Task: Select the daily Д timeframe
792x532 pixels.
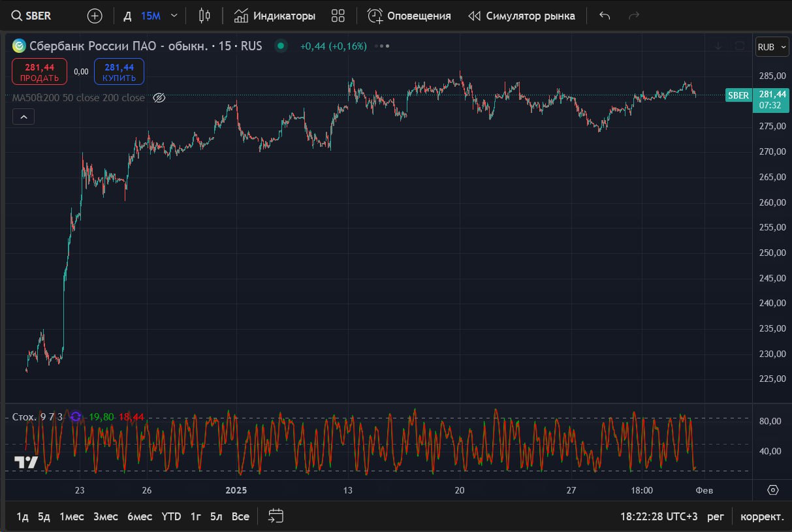Action: coord(128,16)
